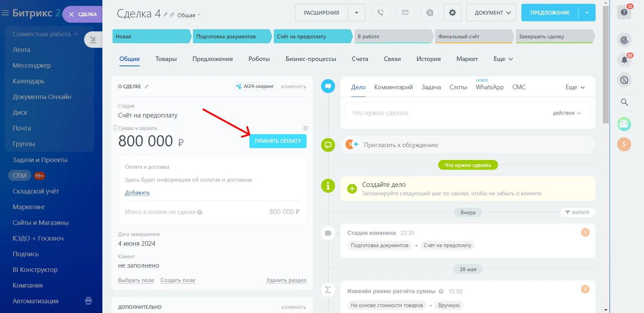Viewport: 644px width, 313px height.
Task: Open the chat bubble icon in header
Action: pyautogui.click(x=430, y=13)
